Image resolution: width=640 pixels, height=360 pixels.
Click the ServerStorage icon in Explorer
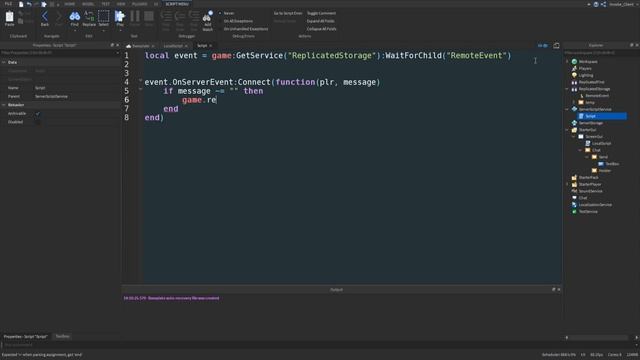pos(574,123)
